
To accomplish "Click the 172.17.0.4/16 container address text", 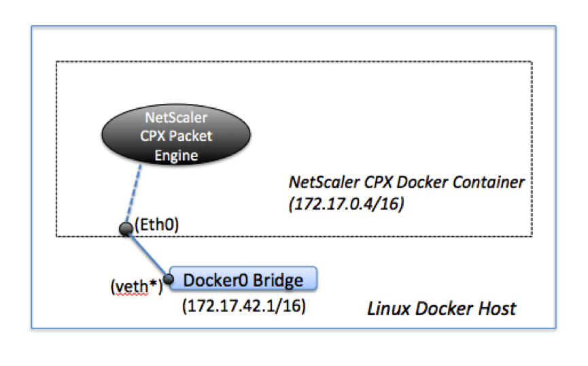I will tap(347, 203).
